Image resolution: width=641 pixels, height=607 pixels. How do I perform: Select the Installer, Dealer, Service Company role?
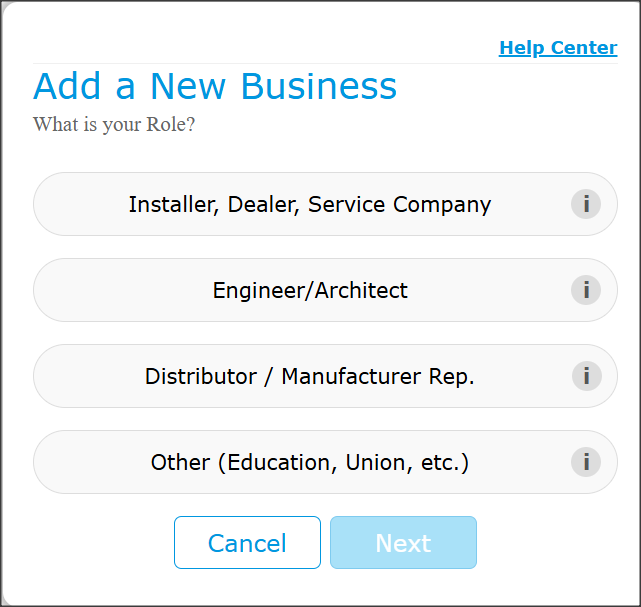coord(310,204)
